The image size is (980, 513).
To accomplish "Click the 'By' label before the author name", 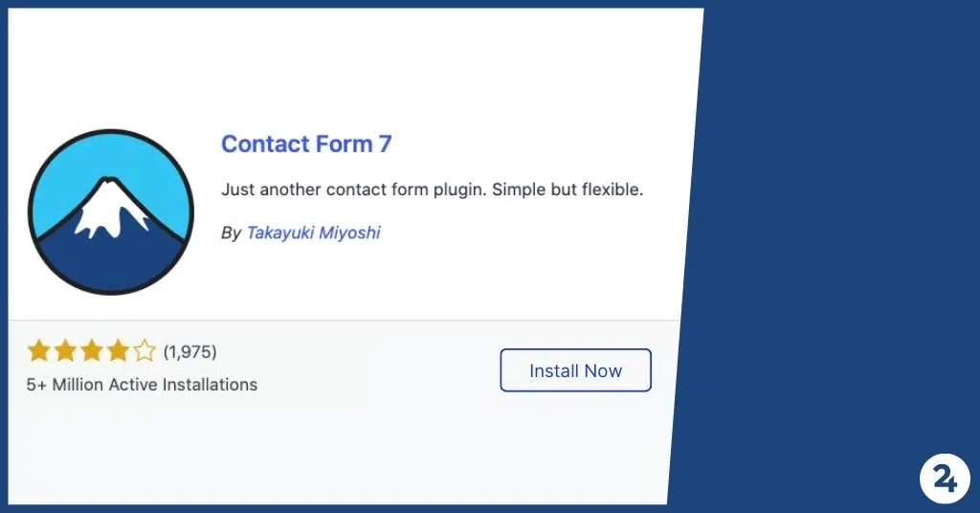I will click(231, 234).
